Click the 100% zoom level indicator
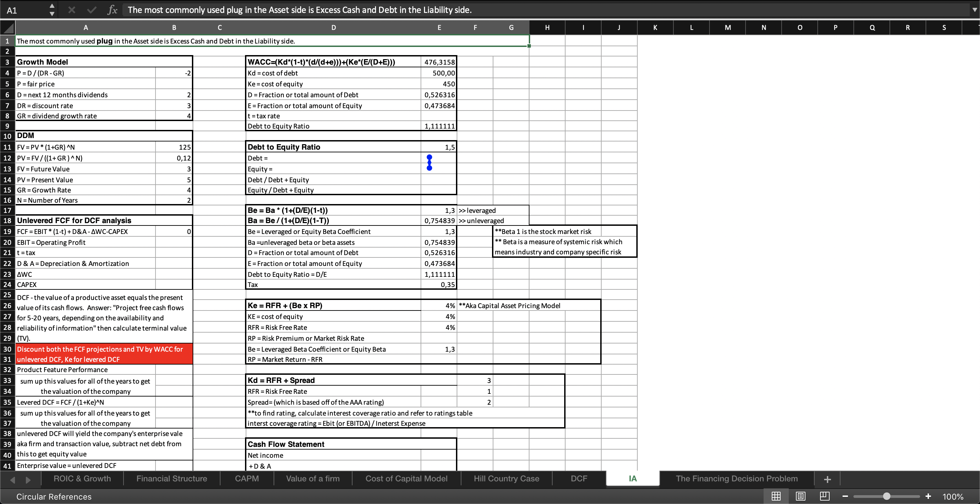The height and width of the screenshot is (504, 980). click(x=953, y=497)
